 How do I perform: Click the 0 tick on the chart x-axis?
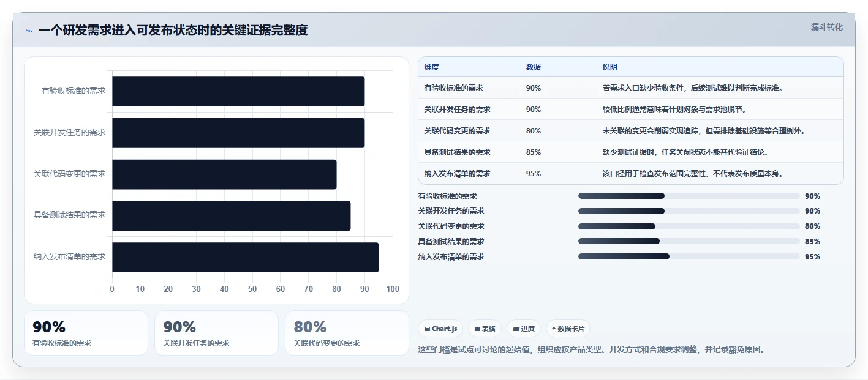pos(112,289)
